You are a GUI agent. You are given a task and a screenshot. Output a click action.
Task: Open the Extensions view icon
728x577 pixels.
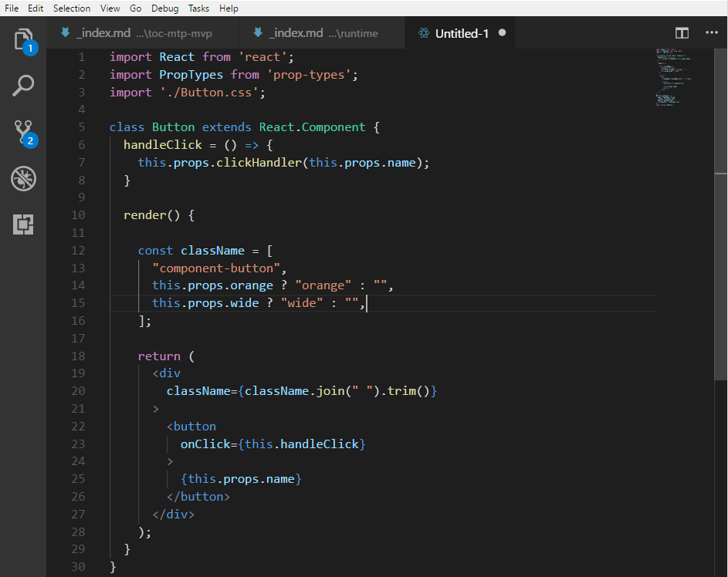coord(23,224)
